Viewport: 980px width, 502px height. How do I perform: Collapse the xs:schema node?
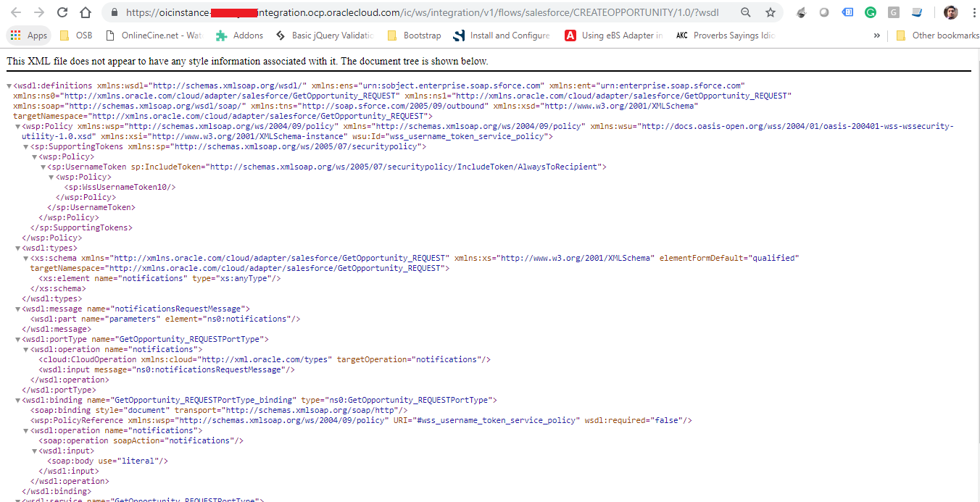coord(26,258)
